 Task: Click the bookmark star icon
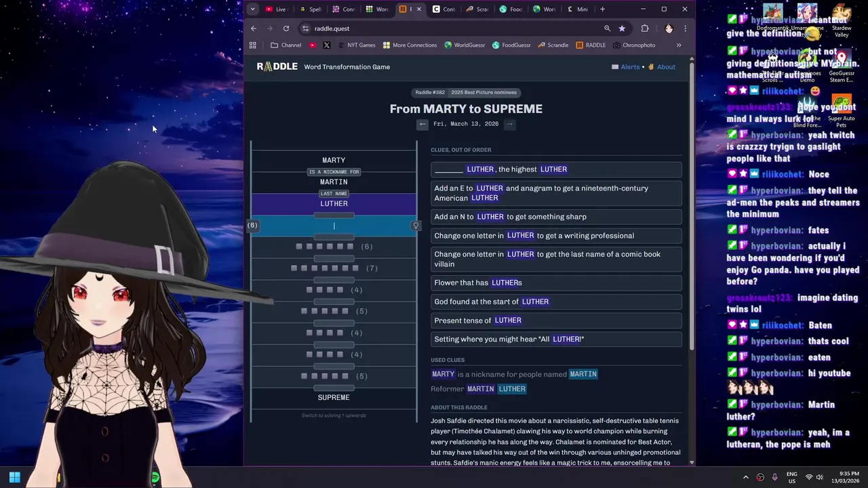(x=622, y=28)
